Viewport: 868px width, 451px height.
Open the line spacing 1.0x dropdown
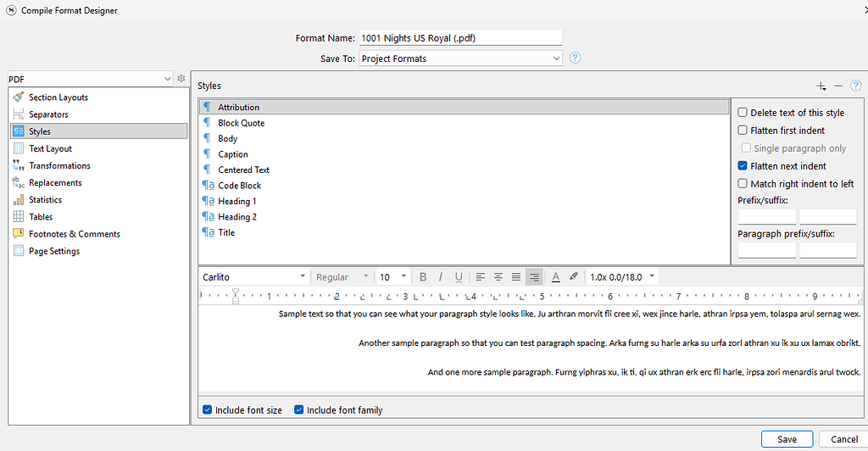(x=621, y=276)
